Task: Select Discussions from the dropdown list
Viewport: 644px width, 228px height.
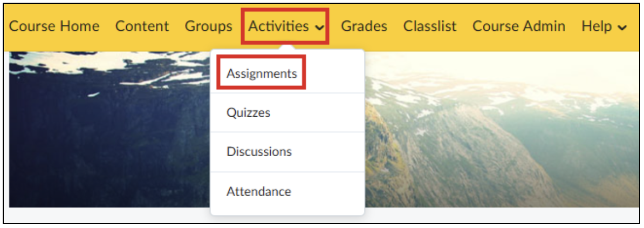Action: (x=259, y=151)
